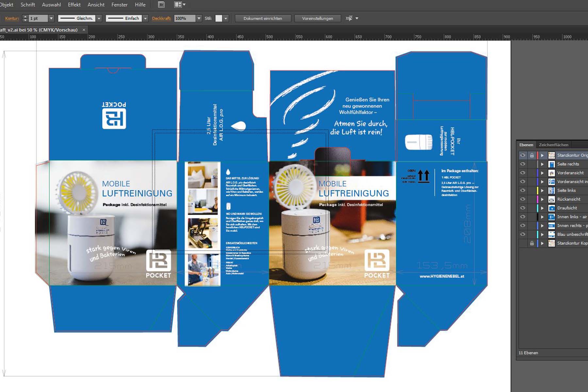Open the arrange documents dropdown arrow
Viewport: 588px width, 392px height.
[184, 5]
